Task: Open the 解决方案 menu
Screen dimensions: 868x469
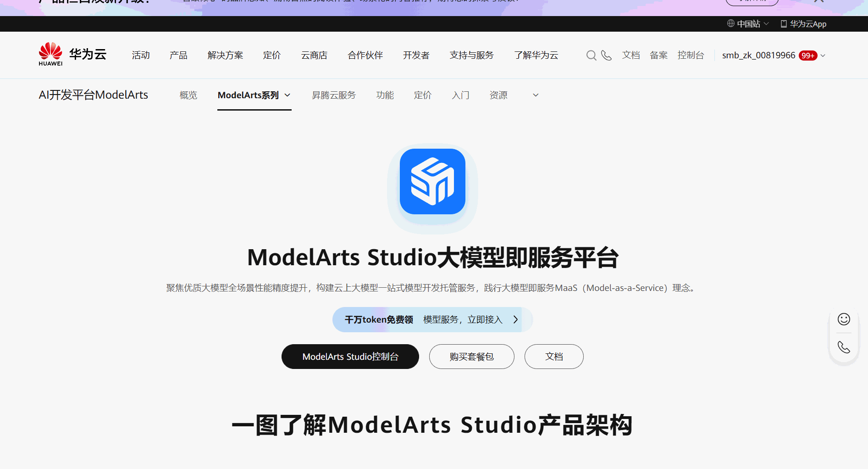Action: point(225,55)
